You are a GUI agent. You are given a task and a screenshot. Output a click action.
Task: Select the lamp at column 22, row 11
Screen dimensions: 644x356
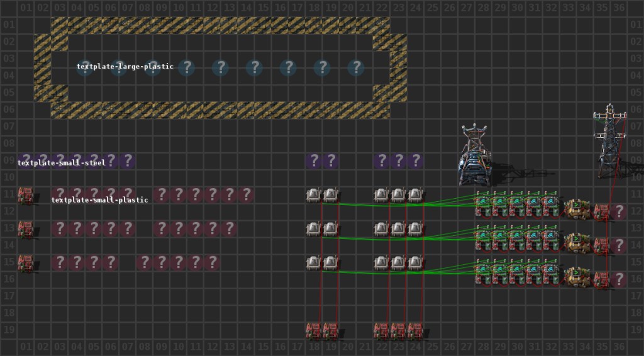click(381, 195)
